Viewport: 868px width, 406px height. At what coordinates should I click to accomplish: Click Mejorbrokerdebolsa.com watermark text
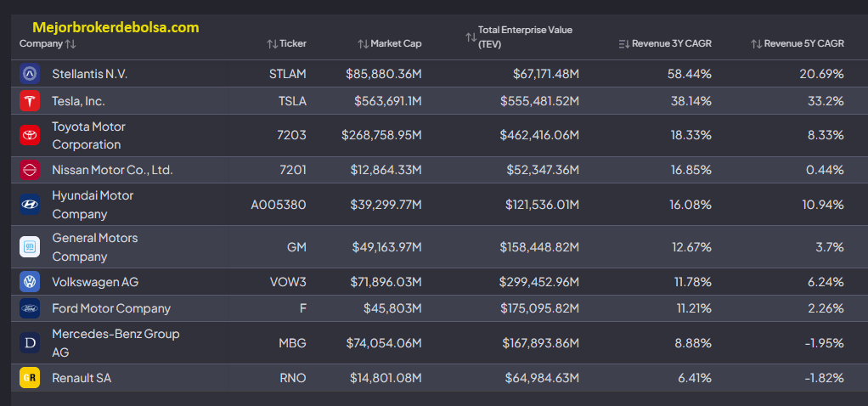coord(116,27)
